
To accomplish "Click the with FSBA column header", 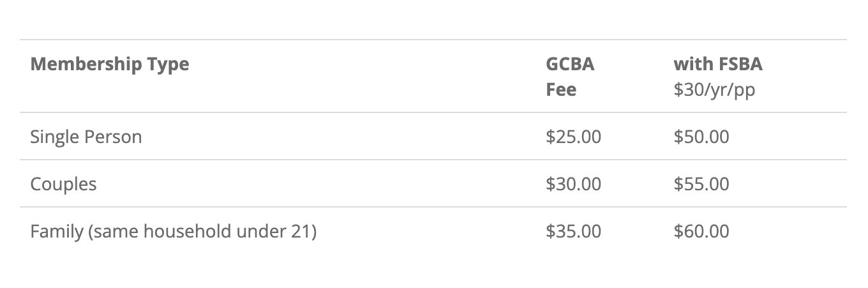I will click(x=717, y=64).
